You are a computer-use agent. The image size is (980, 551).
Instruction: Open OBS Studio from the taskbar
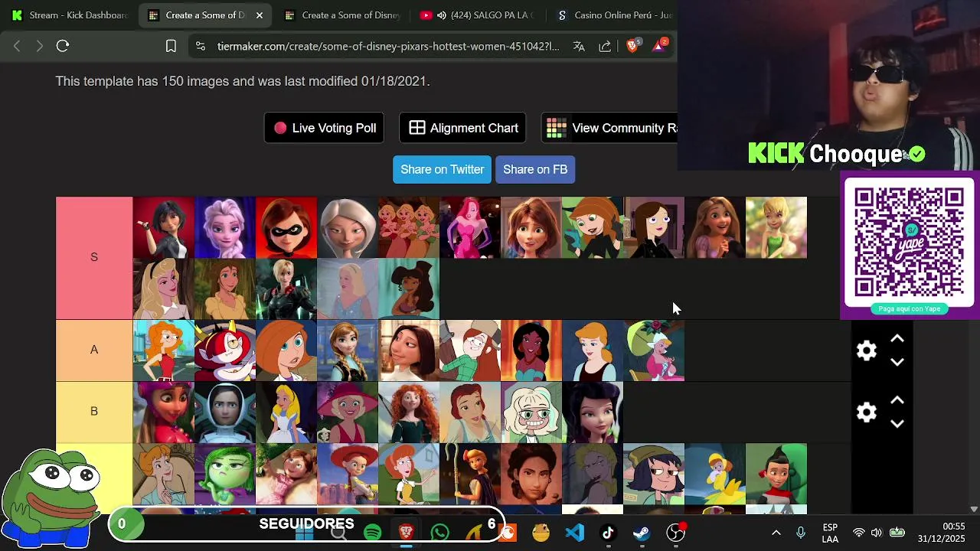pyautogui.click(x=675, y=532)
